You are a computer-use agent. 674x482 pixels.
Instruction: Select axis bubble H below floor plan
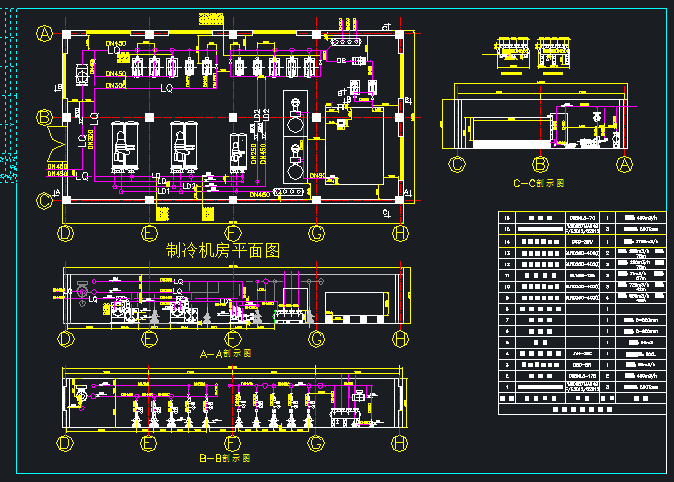pyautogui.click(x=400, y=234)
